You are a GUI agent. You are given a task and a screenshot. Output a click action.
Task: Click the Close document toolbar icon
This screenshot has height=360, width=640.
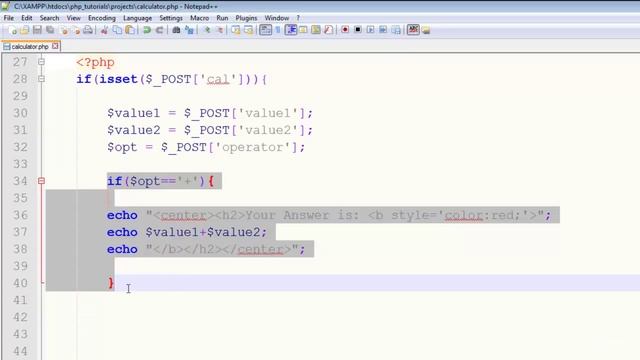(x=64, y=30)
